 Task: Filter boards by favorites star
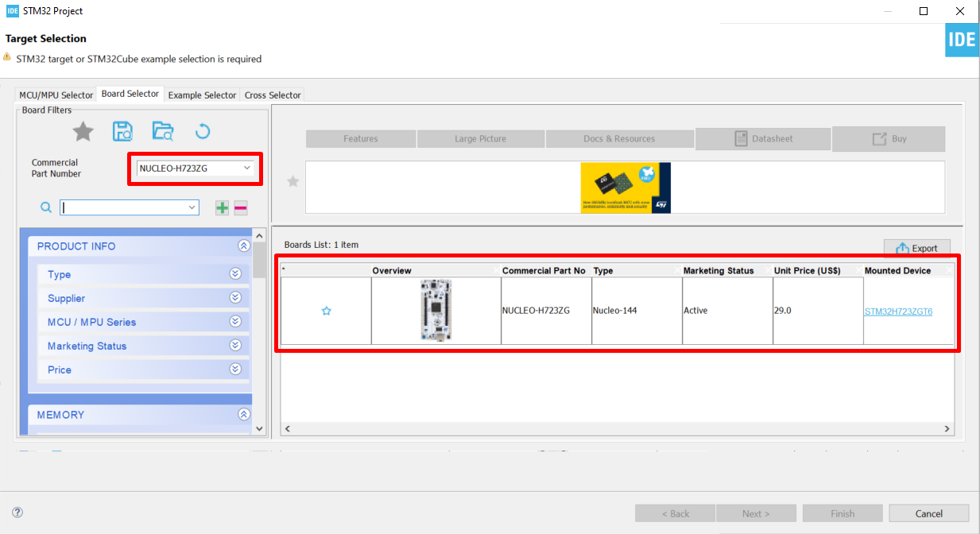83,131
